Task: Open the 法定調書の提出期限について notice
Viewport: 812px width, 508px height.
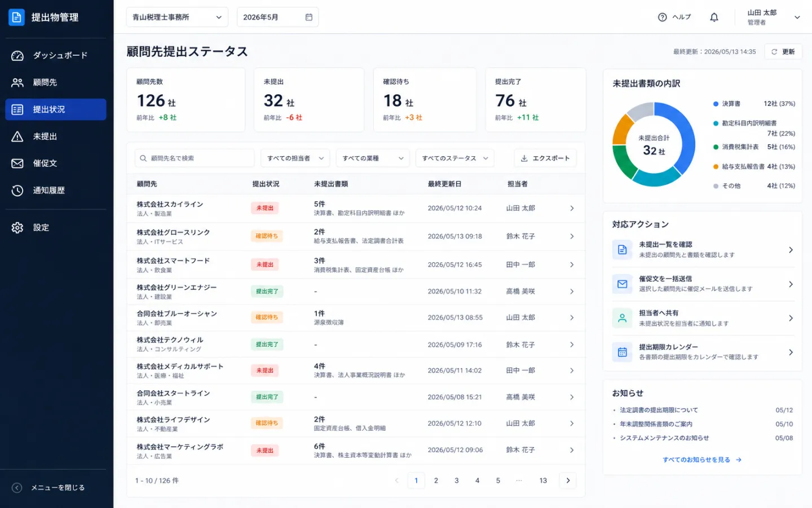Action: [x=659, y=410]
